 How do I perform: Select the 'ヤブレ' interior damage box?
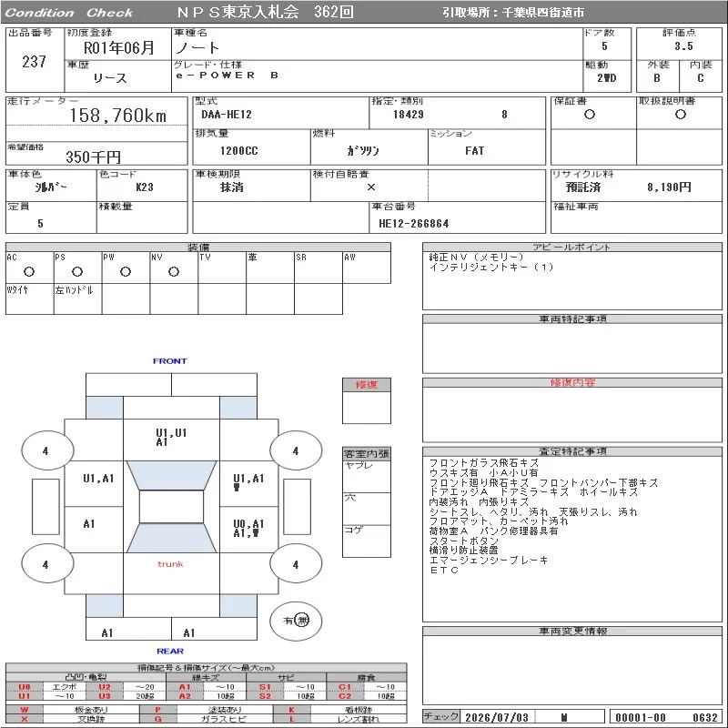point(367,477)
